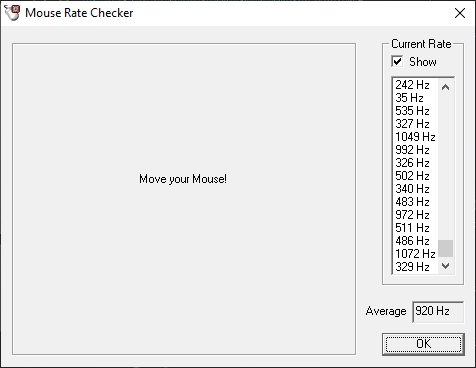Viewport: 476px width, 368px height.
Task: Click the Average label
Action: pyautogui.click(x=386, y=311)
